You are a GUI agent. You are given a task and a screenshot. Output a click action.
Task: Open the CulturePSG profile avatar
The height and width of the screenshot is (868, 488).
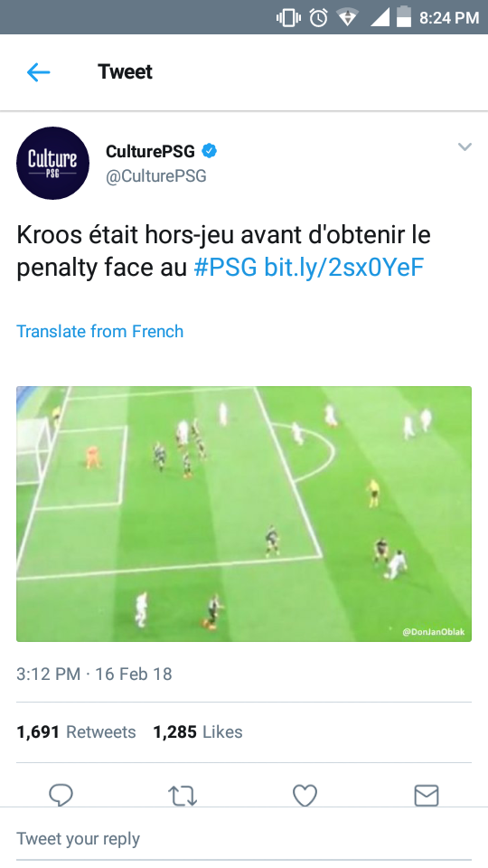52,164
